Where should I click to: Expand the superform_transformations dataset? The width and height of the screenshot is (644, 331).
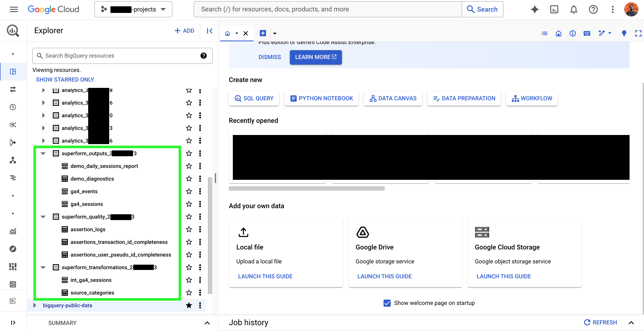pyautogui.click(x=43, y=267)
